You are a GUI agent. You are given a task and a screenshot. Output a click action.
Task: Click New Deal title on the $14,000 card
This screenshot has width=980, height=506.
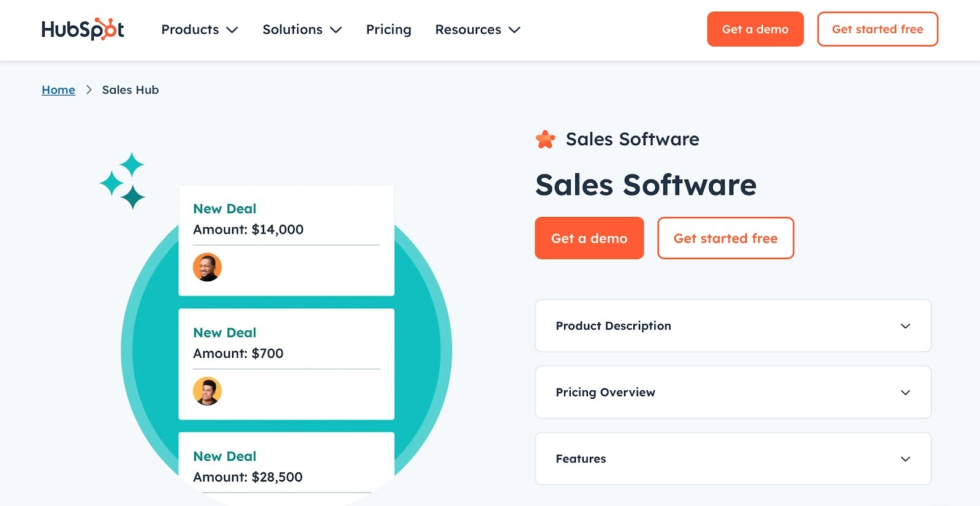(x=225, y=209)
